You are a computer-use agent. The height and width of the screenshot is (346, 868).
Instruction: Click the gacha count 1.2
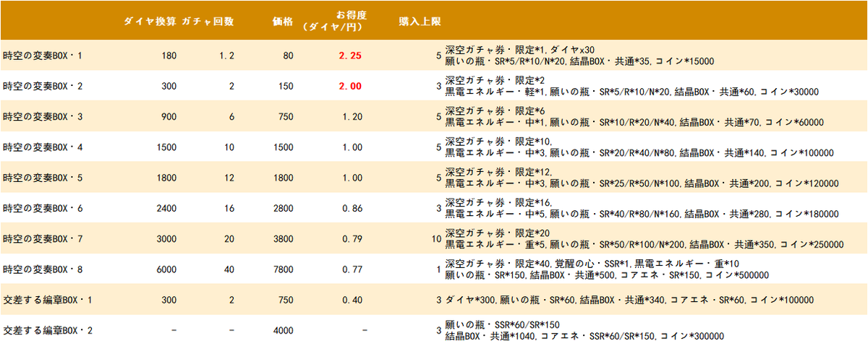226,56
